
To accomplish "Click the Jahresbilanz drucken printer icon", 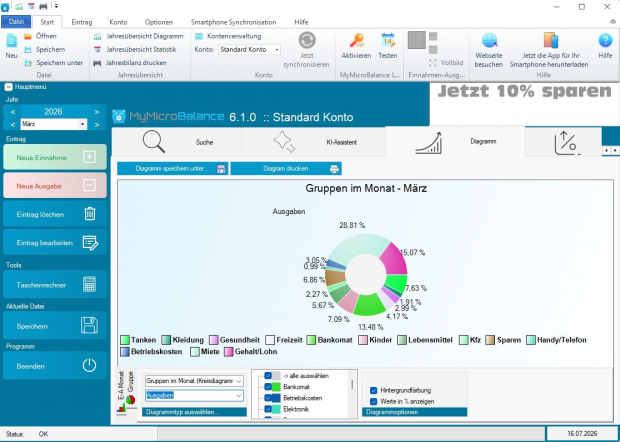I will [x=97, y=63].
